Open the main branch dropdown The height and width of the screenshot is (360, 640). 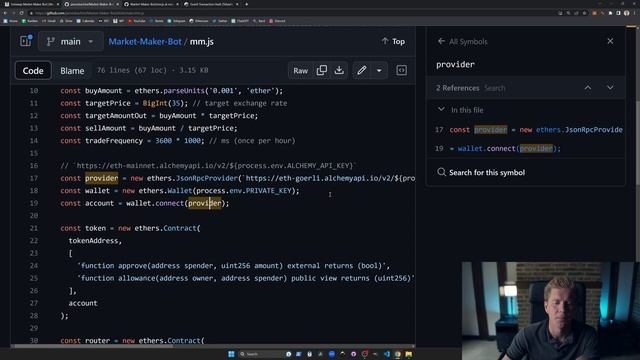[70, 42]
